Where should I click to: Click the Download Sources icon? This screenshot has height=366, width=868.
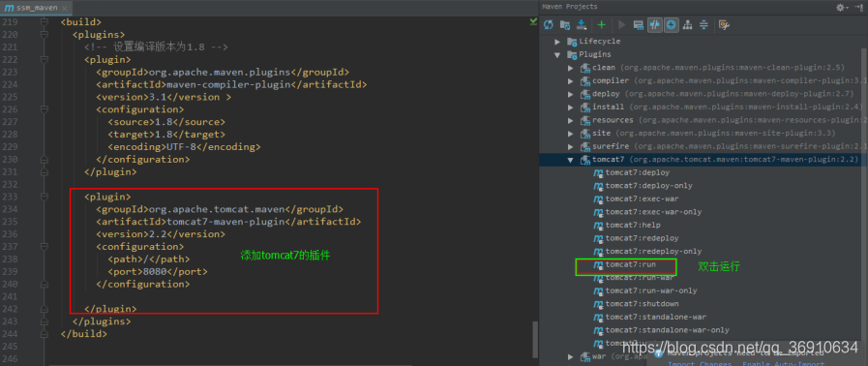click(582, 24)
